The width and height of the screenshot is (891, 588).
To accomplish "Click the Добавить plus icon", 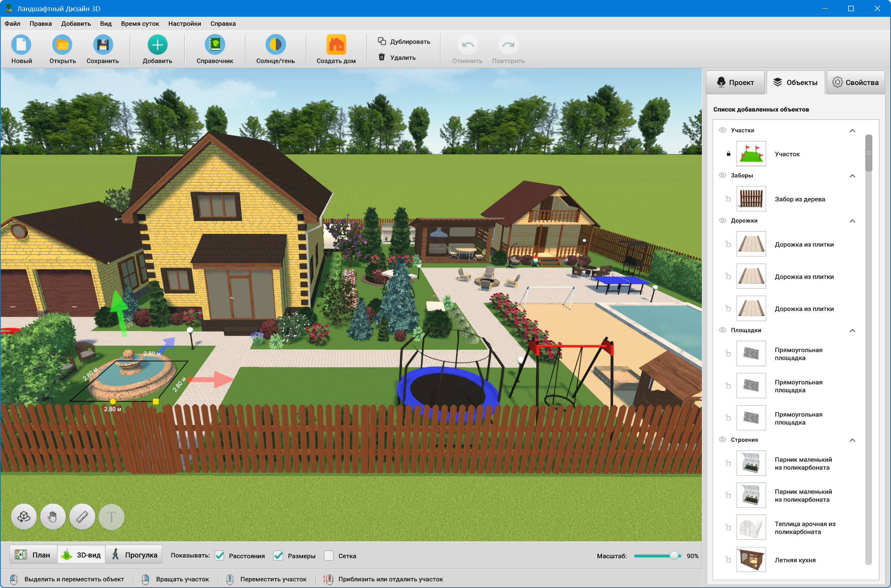I will point(157,45).
